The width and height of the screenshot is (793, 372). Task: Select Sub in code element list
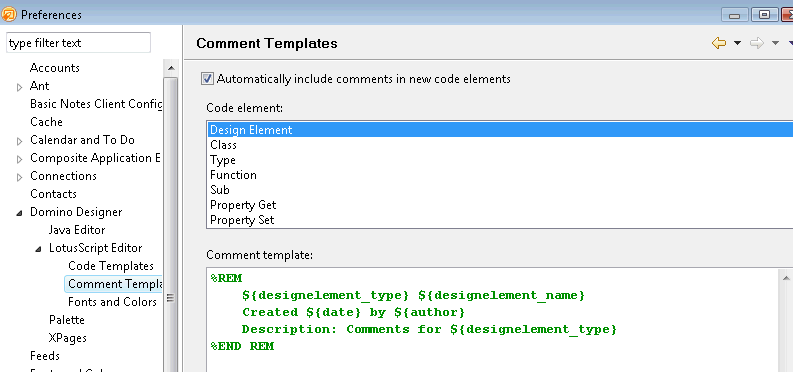pyautogui.click(x=500, y=190)
